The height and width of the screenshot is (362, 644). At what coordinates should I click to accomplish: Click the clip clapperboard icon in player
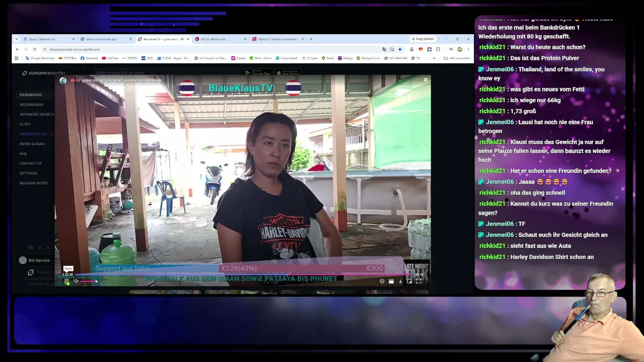(391, 281)
